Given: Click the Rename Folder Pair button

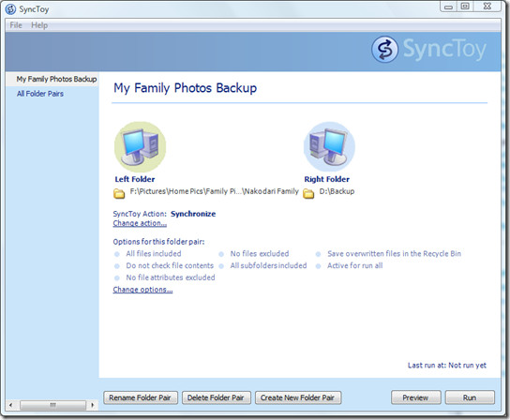Looking at the screenshot, I should 141,397.
